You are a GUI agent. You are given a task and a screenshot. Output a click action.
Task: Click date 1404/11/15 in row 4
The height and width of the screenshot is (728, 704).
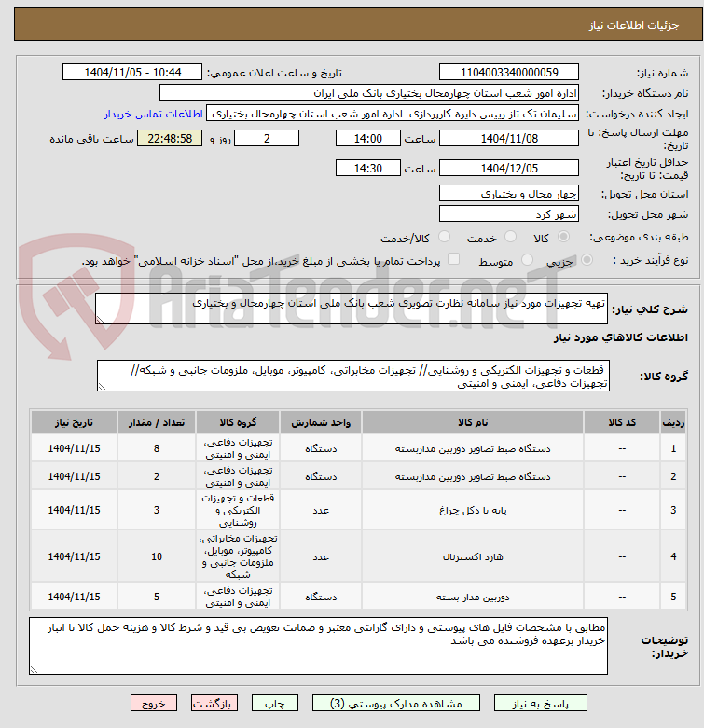pos(74,556)
